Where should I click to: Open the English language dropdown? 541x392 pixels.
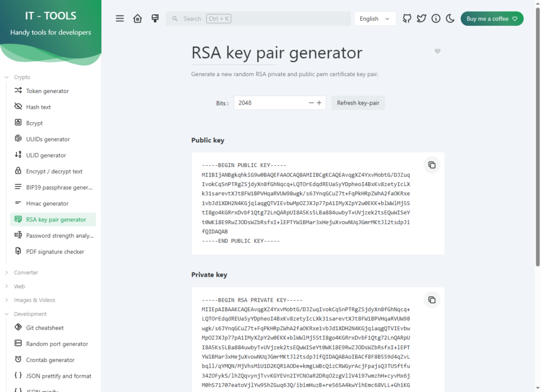click(375, 18)
